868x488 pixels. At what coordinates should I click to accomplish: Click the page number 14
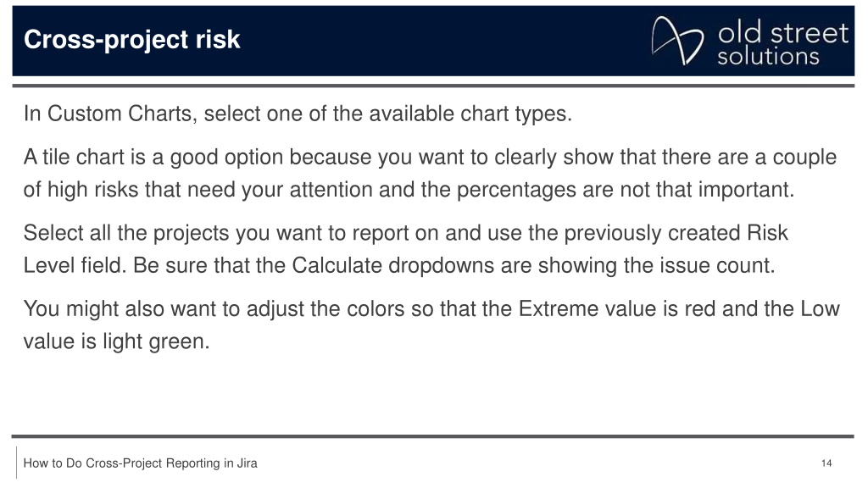click(x=826, y=463)
